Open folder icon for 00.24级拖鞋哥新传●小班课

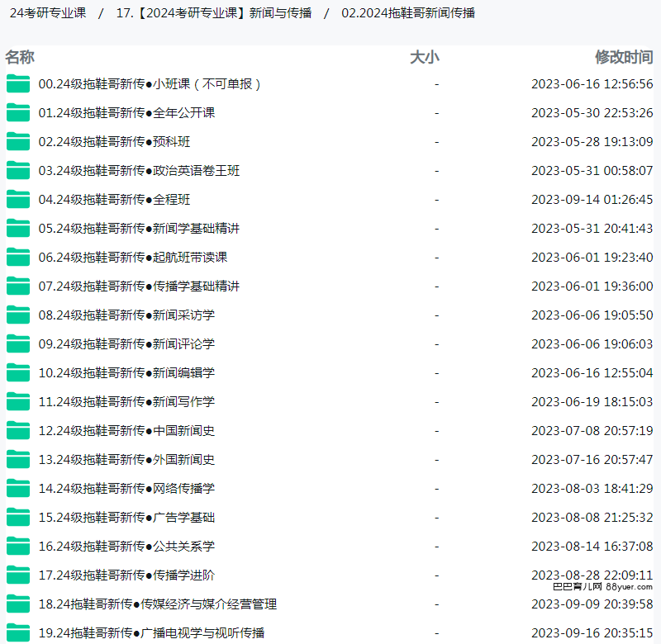tap(18, 83)
